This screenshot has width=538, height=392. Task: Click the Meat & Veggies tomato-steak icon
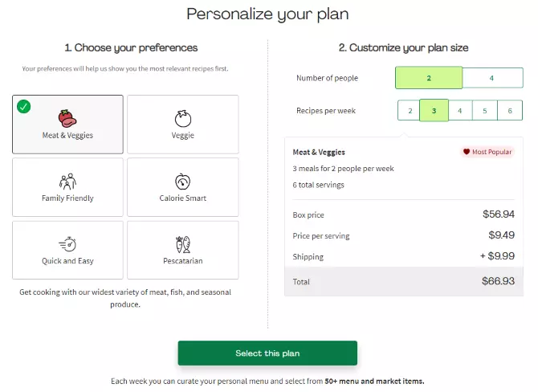[x=67, y=118]
